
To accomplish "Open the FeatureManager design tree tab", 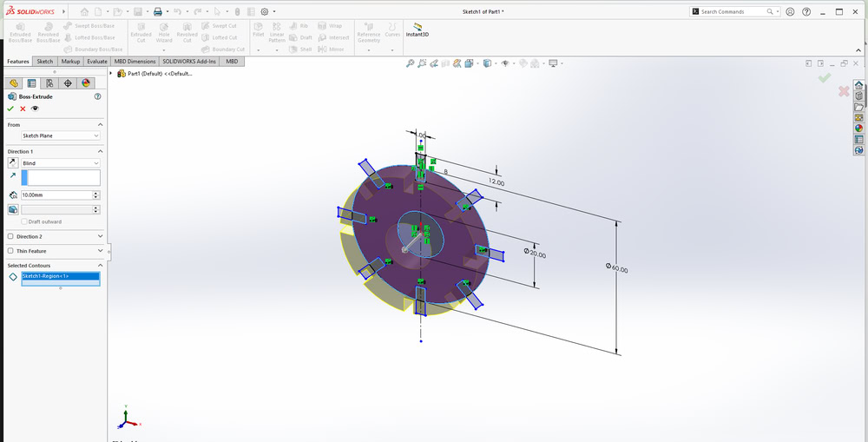I will click(x=14, y=83).
